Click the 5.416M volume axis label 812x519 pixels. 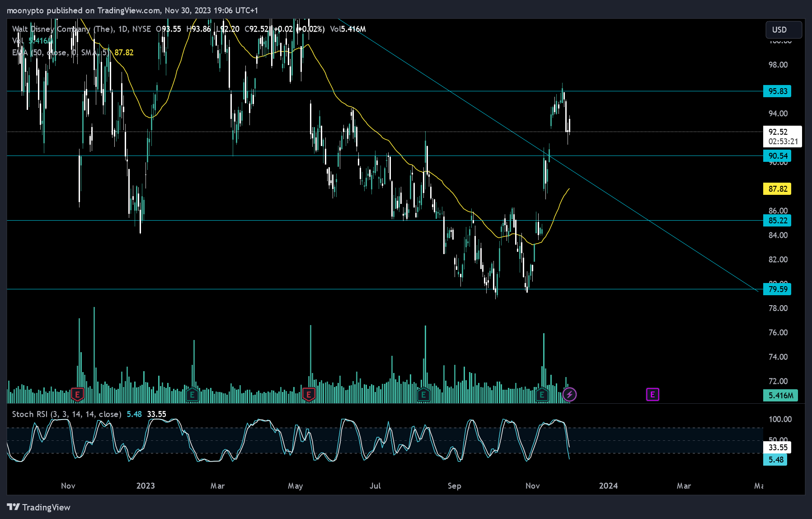(x=780, y=396)
